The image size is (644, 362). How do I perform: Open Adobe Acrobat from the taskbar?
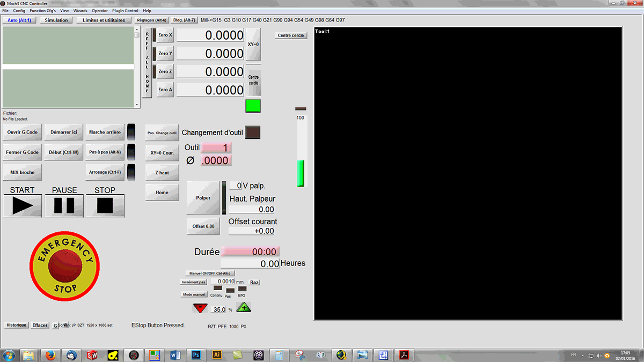[x=404, y=355]
